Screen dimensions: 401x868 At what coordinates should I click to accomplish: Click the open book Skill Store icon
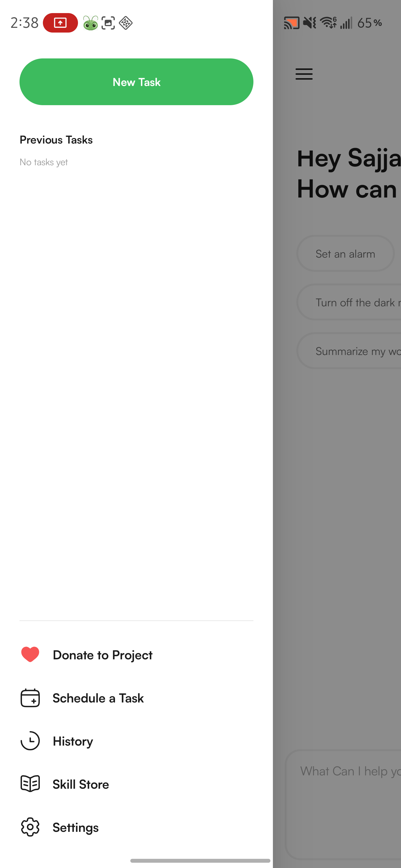[30, 784]
